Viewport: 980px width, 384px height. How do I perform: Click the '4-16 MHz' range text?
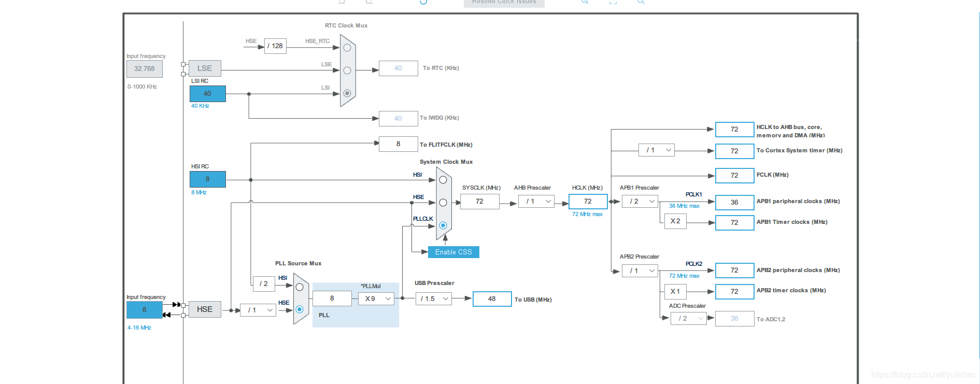[139, 328]
